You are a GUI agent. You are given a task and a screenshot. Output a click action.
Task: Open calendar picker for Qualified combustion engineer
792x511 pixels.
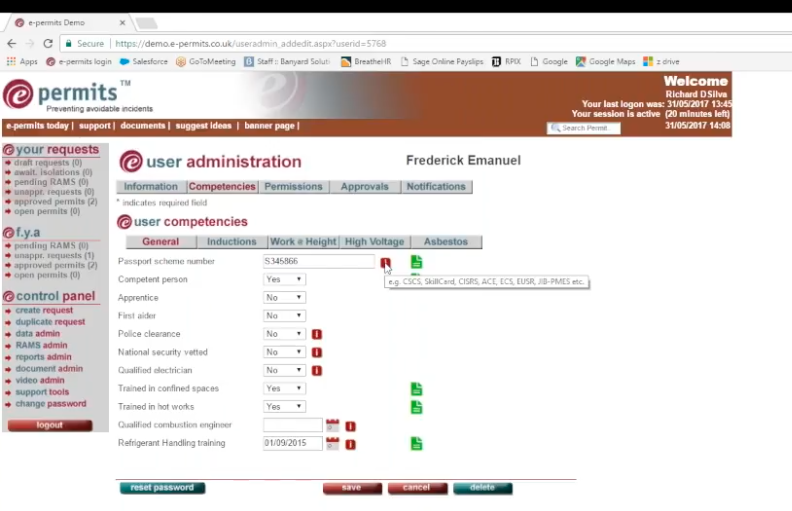pos(332,425)
